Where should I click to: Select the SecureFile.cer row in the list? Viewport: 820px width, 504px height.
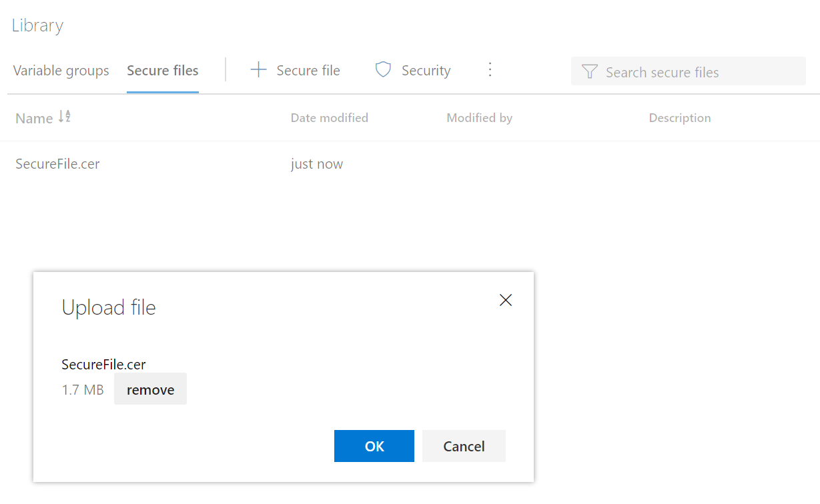point(57,163)
